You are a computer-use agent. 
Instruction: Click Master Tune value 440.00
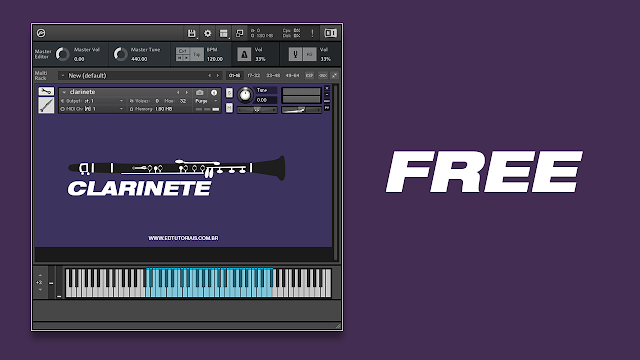pyautogui.click(x=139, y=59)
